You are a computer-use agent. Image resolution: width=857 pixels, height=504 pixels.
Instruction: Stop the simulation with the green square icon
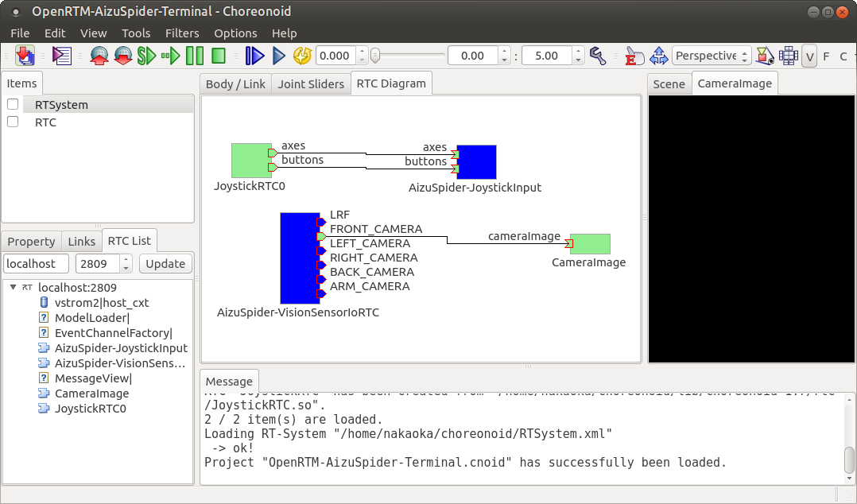[x=217, y=56]
